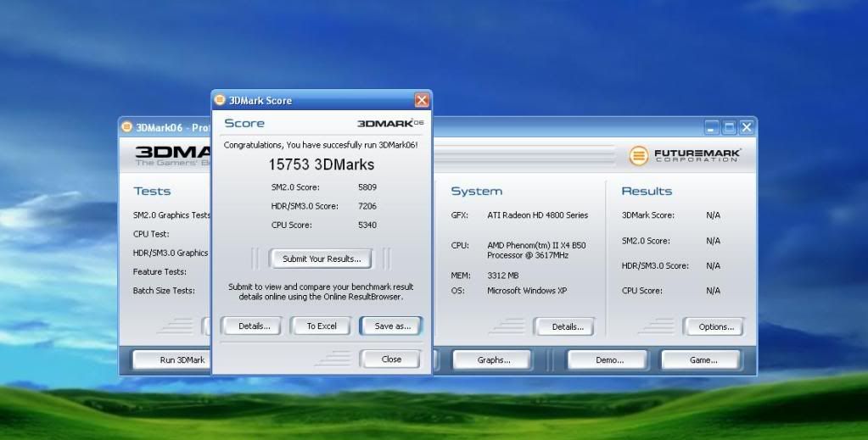Select the 15753 3DMarks score text

coord(321,164)
